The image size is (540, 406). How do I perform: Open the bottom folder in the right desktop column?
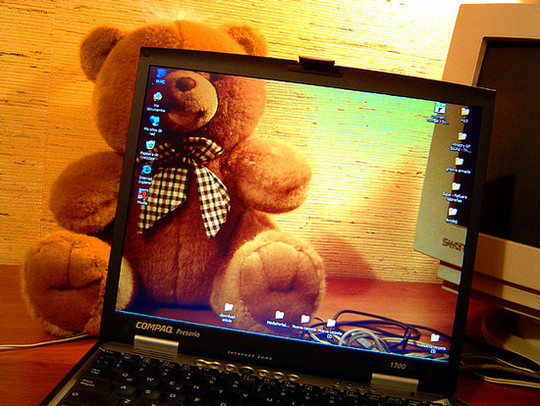(453, 215)
